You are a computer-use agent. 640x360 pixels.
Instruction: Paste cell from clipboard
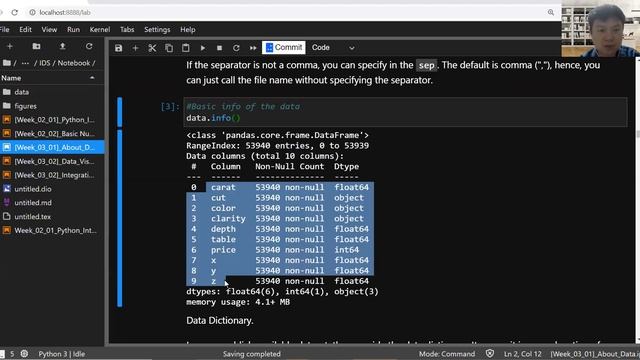tap(186, 48)
